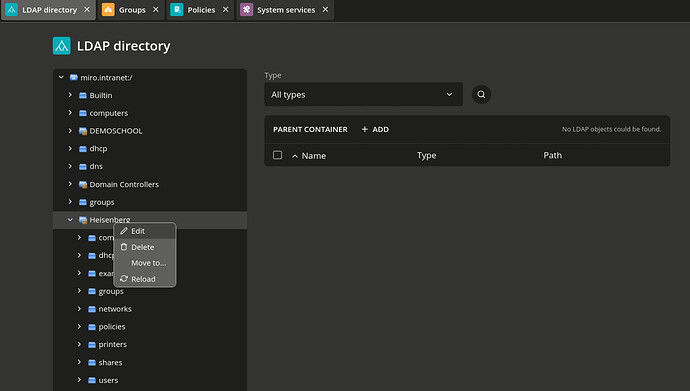Sort by the Path column header
Screen dimensions: 690x391
point(552,155)
